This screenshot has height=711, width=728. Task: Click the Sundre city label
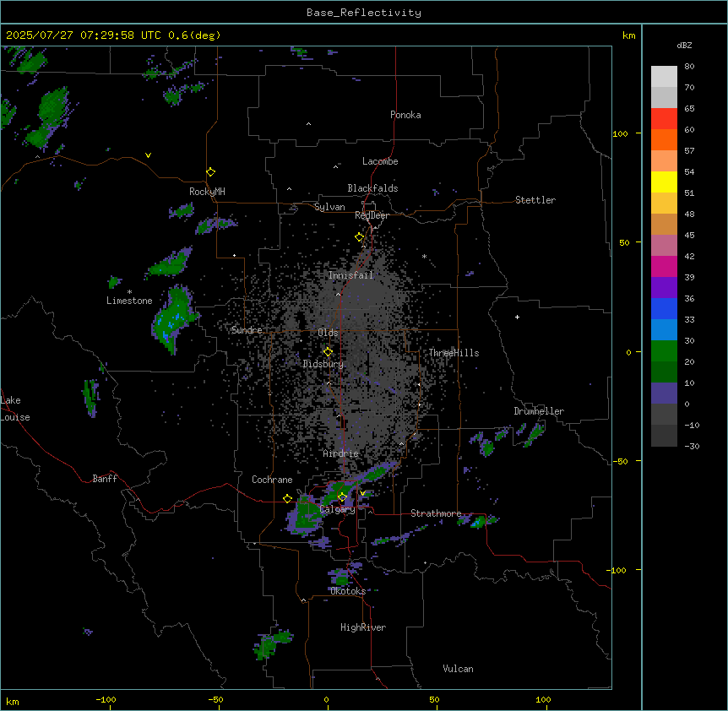[247, 330]
